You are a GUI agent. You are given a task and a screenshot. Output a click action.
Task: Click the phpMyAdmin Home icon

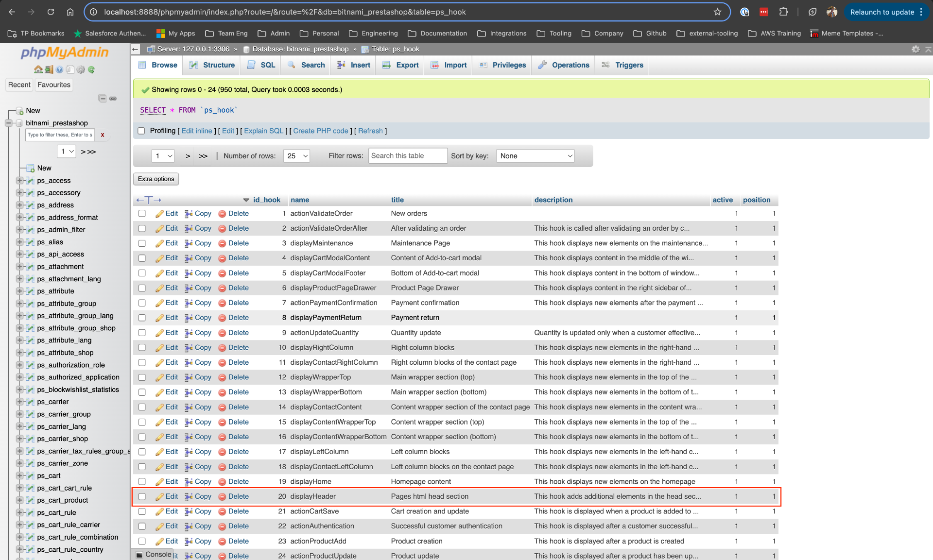(x=38, y=69)
